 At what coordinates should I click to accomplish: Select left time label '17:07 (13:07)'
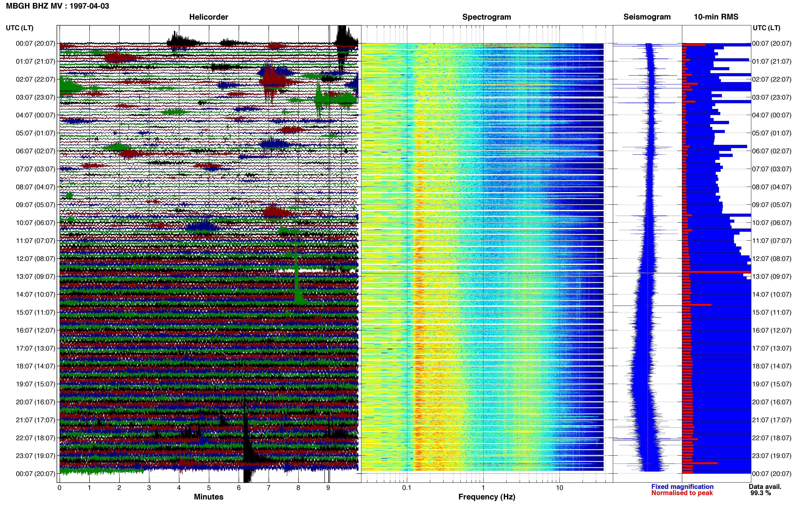(36, 348)
